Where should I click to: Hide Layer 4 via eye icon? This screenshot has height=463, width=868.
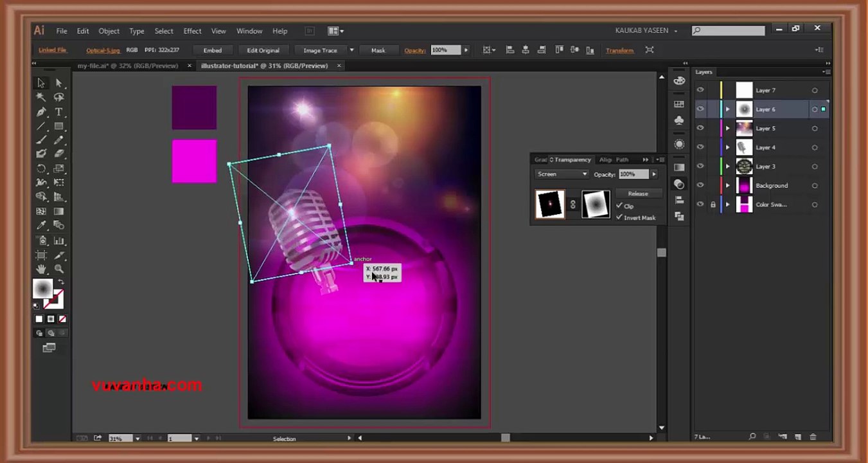coord(700,147)
